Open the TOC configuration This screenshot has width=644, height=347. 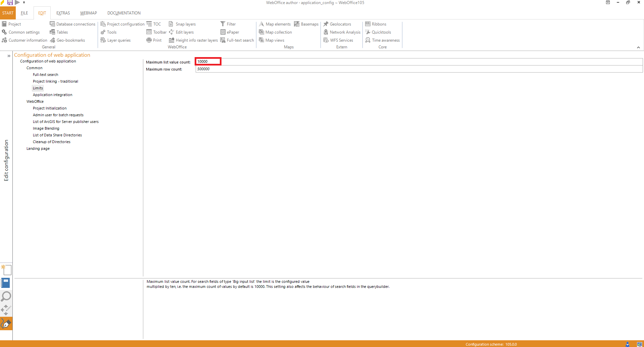click(154, 24)
